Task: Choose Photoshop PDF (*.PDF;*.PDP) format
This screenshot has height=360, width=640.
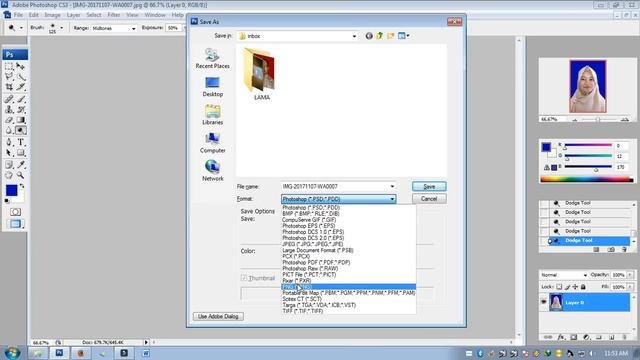Action: [x=349, y=262]
